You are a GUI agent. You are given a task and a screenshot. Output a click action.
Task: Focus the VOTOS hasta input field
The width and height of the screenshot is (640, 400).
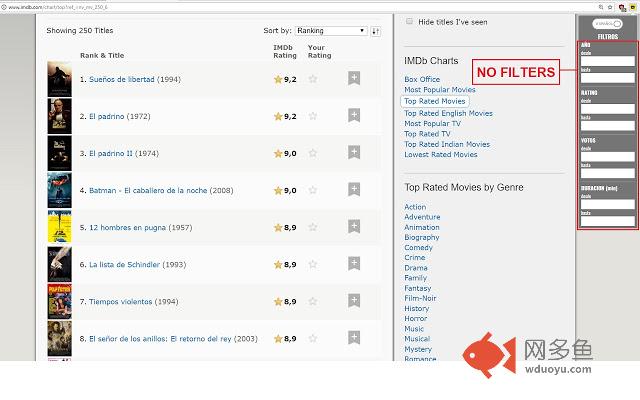(607, 173)
